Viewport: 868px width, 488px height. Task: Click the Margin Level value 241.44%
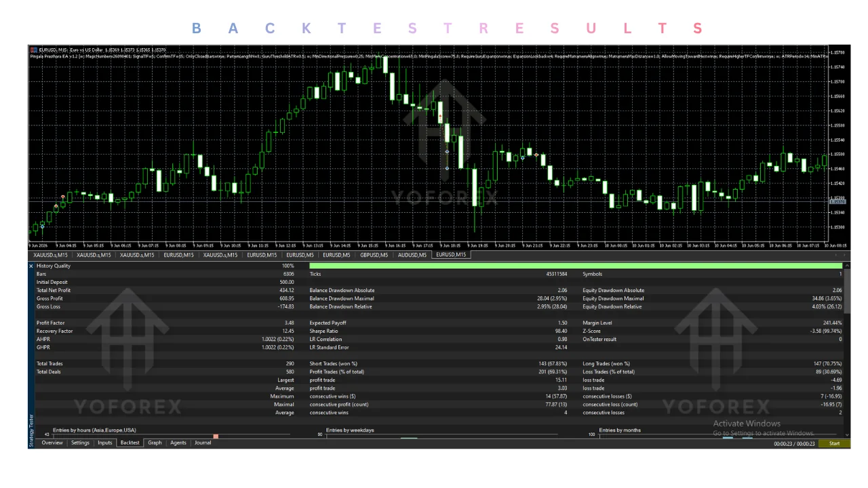click(x=832, y=323)
